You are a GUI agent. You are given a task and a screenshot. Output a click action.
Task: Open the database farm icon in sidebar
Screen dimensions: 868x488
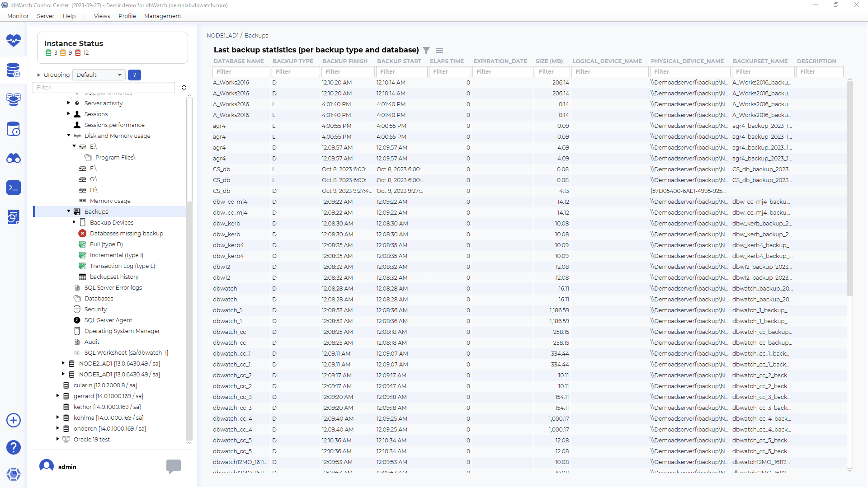coord(14,99)
